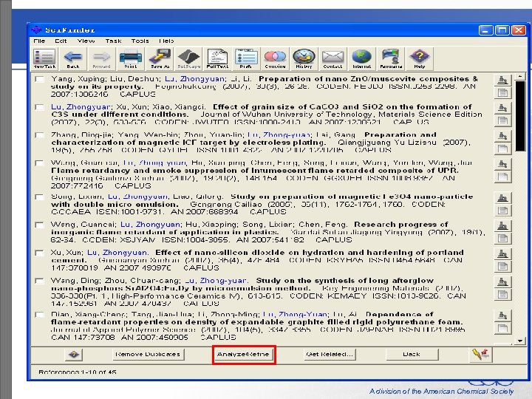Launch the Internet globe icon
Screen dimensions: 532x399
(361, 58)
